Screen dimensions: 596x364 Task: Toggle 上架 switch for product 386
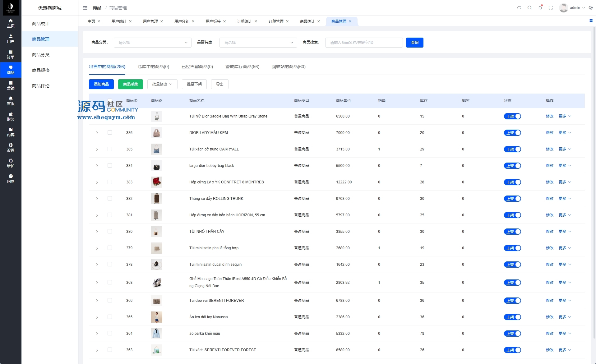pos(512,133)
